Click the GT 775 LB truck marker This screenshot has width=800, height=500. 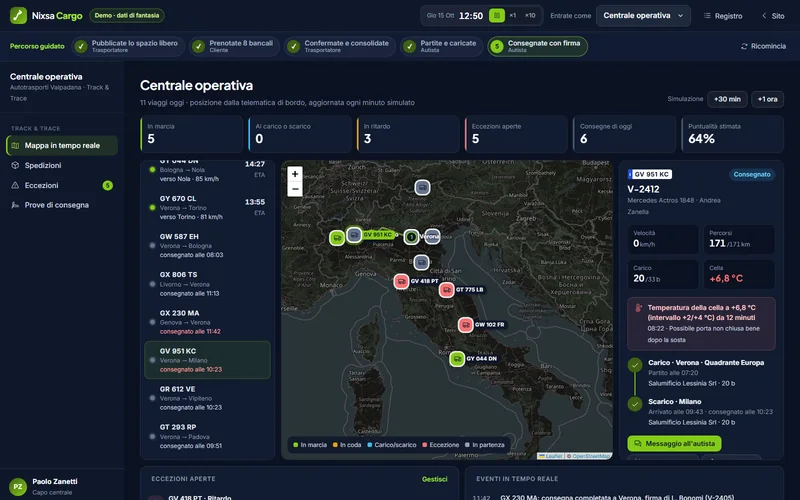tap(446, 290)
